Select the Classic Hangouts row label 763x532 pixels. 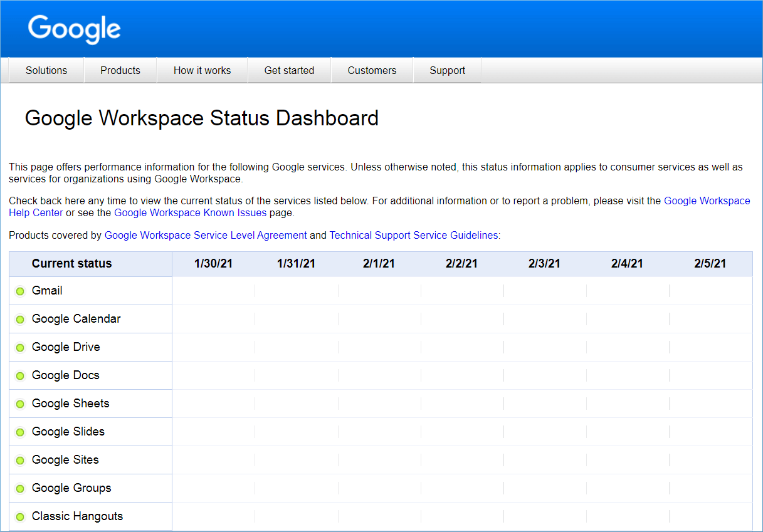(x=78, y=516)
